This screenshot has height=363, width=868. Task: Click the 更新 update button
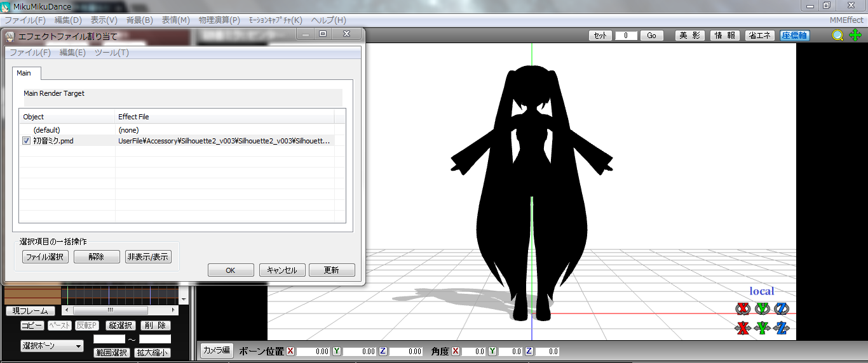pyautogui.click(x=332, y=270)
